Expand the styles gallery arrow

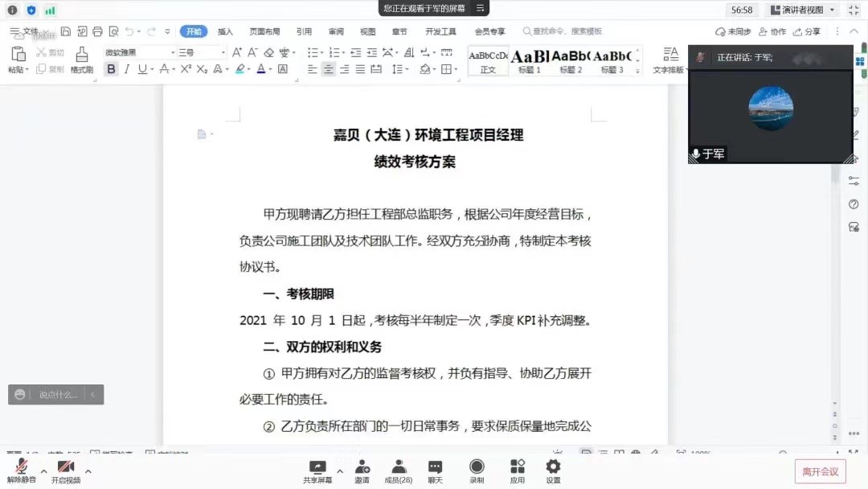[x=637, y=71]
